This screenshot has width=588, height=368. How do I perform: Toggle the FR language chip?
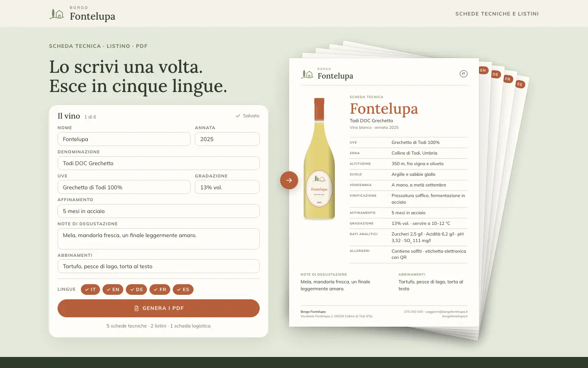(160, 289)
